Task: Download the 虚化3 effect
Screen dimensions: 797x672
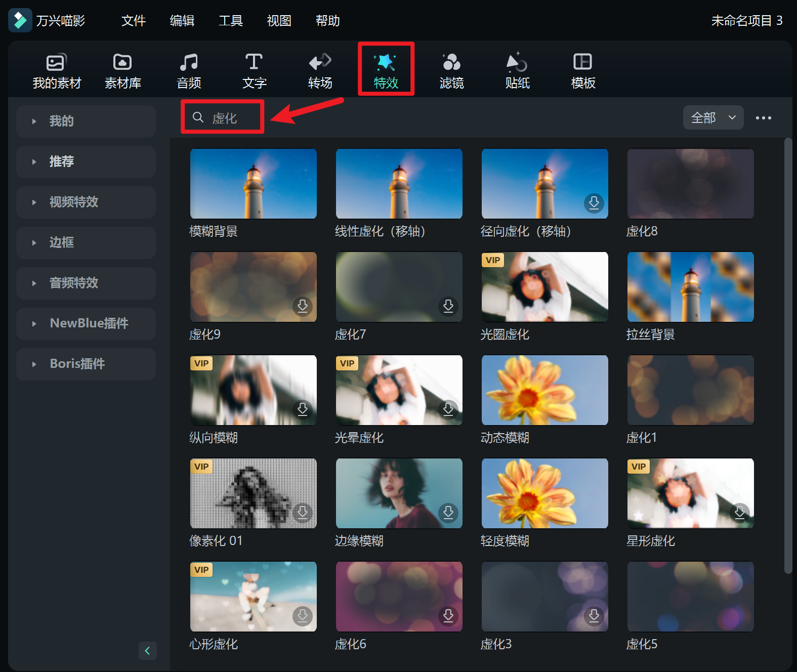Action: [594, 616]
